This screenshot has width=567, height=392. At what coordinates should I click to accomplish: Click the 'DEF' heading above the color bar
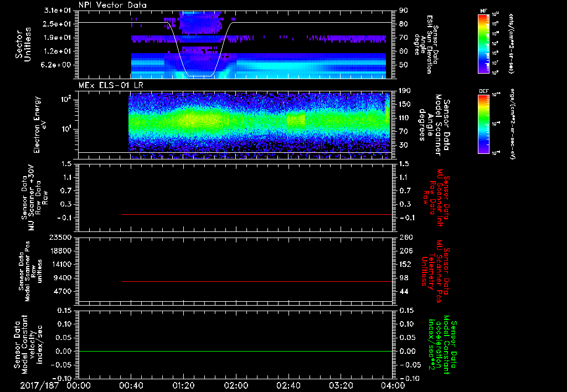click(483, 91)
